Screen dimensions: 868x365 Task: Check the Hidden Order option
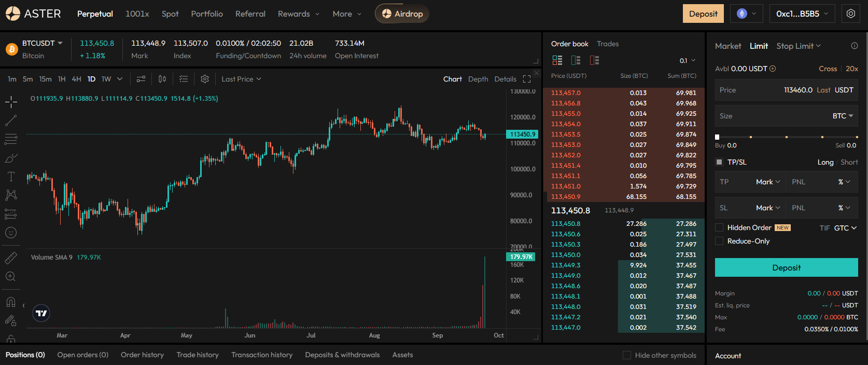coord(719,227)
